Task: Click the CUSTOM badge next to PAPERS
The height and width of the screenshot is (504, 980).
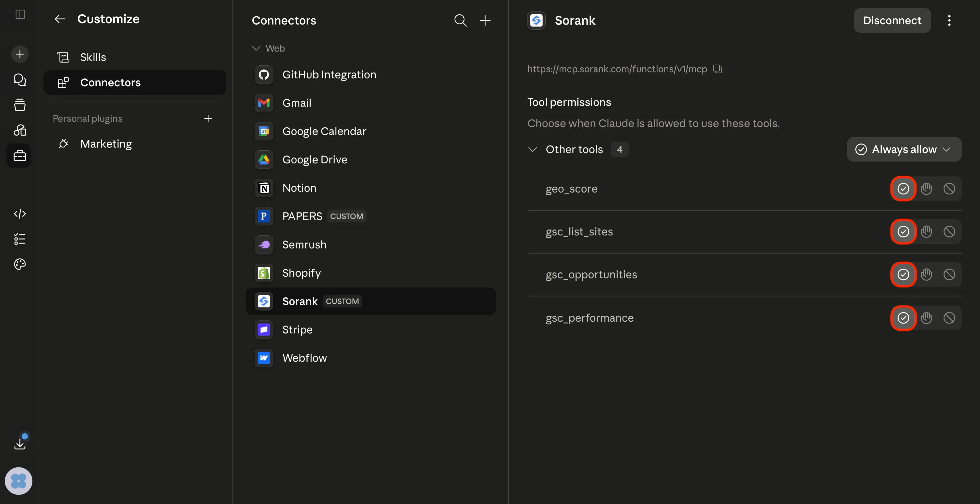Action: click(x=347, y=216)
